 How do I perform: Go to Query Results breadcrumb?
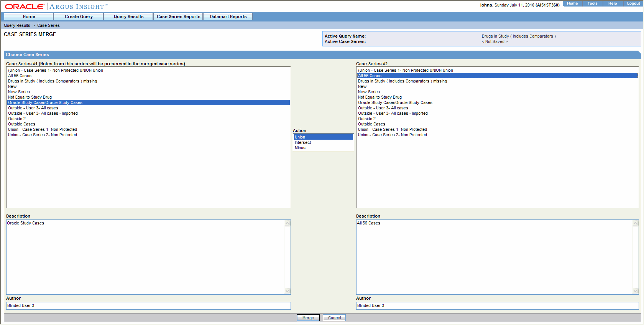coord(17,25)
